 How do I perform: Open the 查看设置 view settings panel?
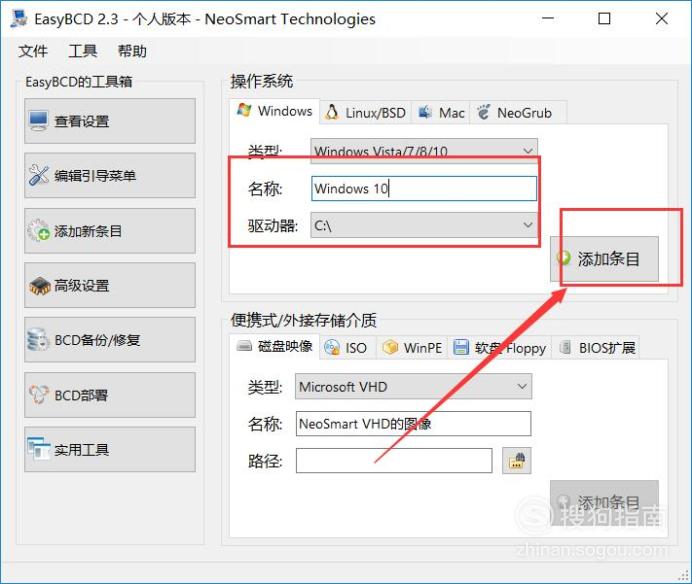point(110,121)
